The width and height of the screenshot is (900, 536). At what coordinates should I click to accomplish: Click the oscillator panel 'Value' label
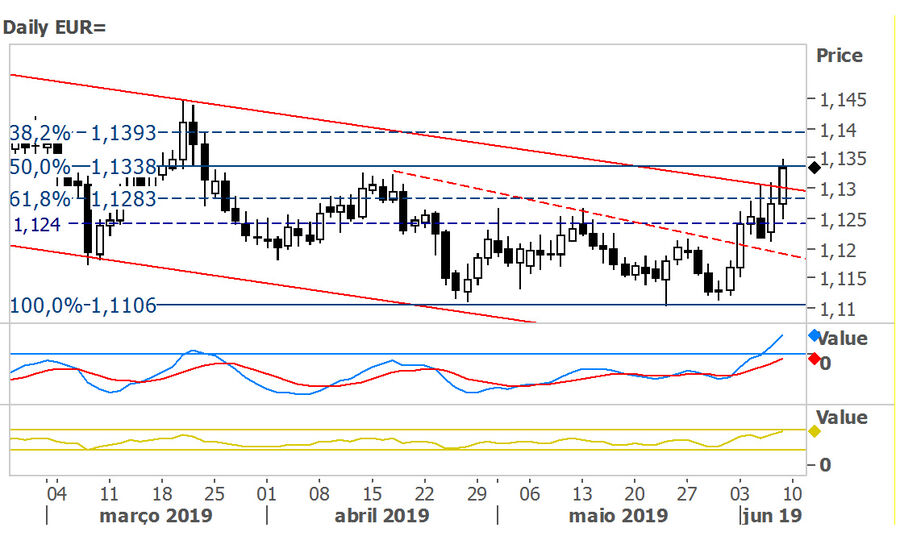pos(842,338)
